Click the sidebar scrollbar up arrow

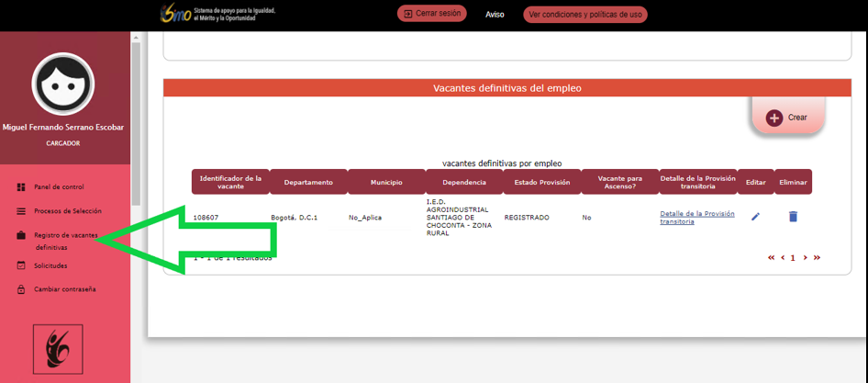(137, 38)
